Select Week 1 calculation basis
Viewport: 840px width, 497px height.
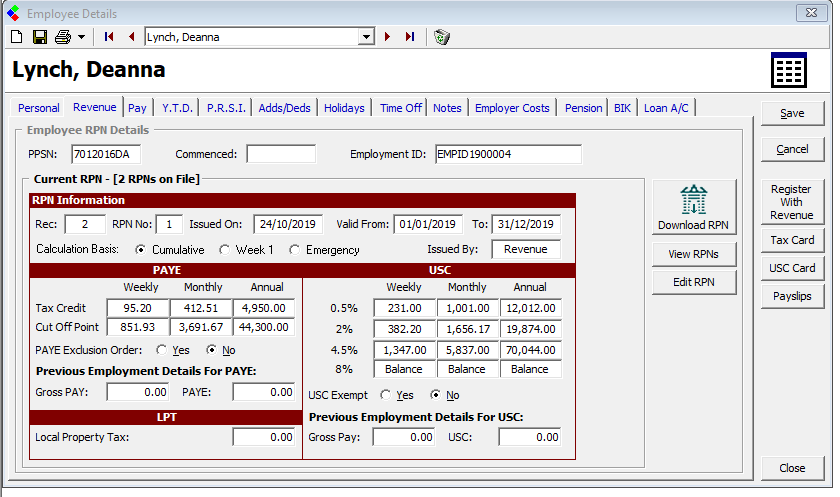225,250
